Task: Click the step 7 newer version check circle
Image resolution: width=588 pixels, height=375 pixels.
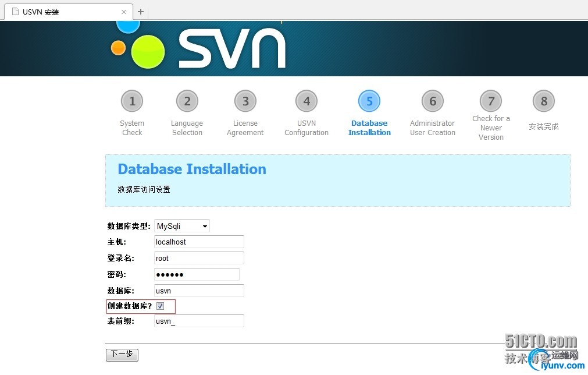Action: [491, 101]
